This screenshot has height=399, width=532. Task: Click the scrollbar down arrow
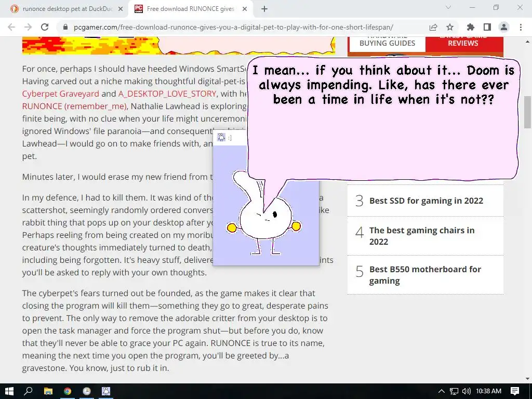pos(527,379)
